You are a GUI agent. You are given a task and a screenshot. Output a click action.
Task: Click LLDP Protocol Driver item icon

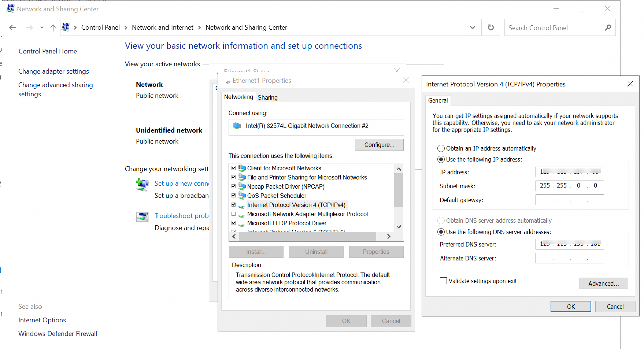pos(241,225)
